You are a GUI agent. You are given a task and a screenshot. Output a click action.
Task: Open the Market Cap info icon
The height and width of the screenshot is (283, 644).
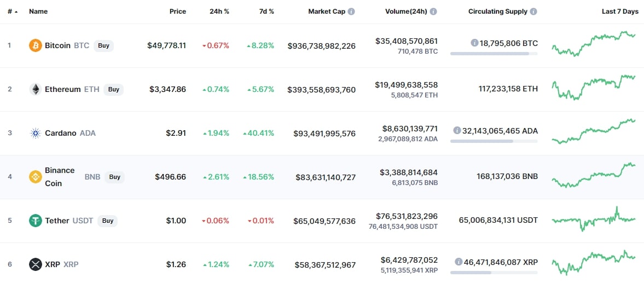pyautogui.click(x=351, y=11)
